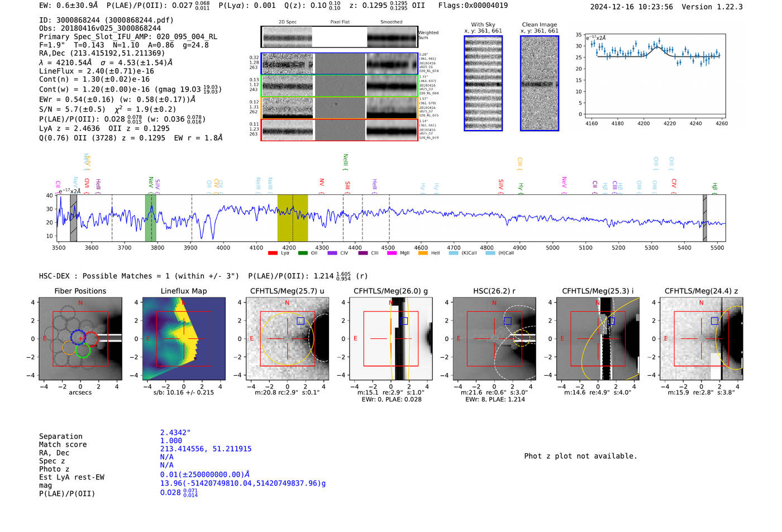Click the blue fiber circle in Fiber Positions
Image resolution: width=782 pixels, height=532 pixels.
pos(78,337)
